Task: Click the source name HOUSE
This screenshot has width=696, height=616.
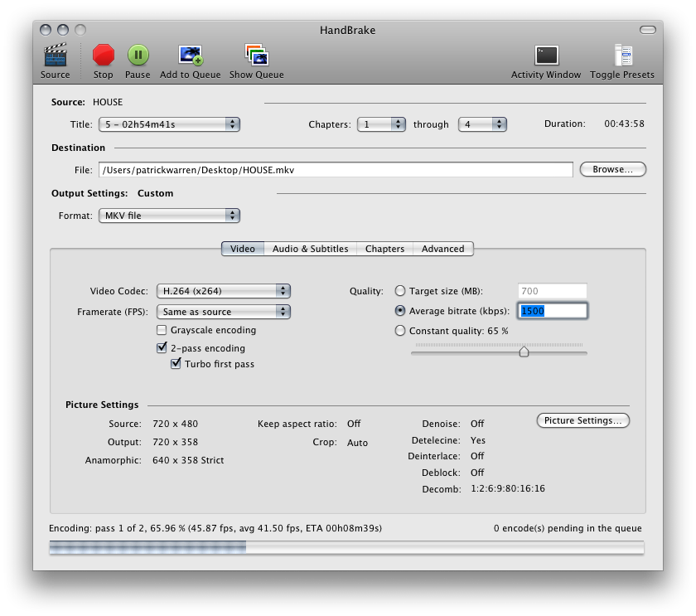Action: coord(108,102)
